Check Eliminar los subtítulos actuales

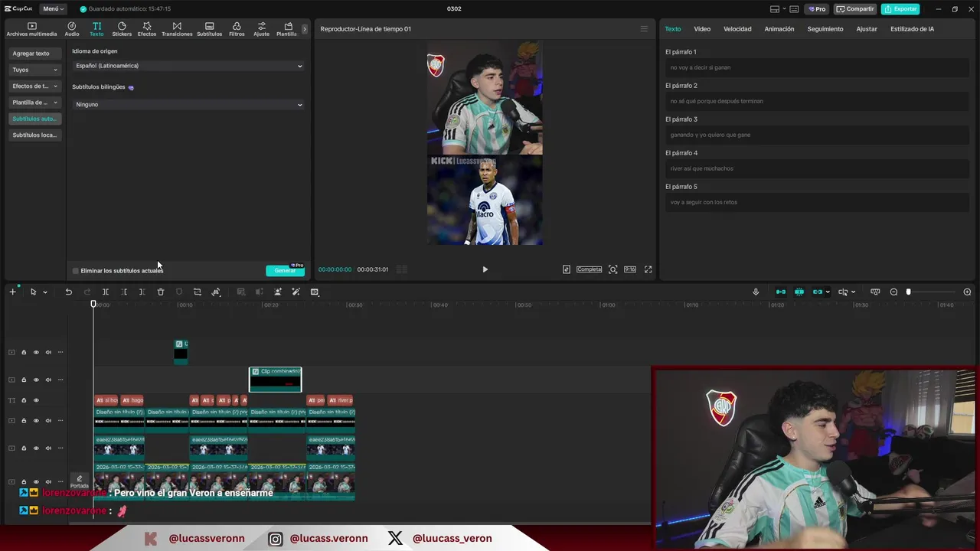75,271
